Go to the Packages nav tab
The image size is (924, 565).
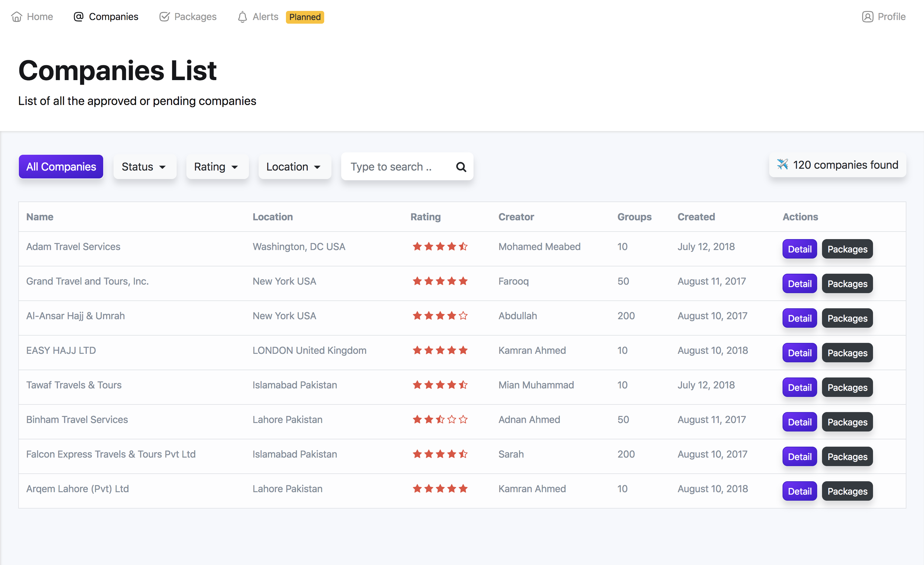tap(195, 17)
